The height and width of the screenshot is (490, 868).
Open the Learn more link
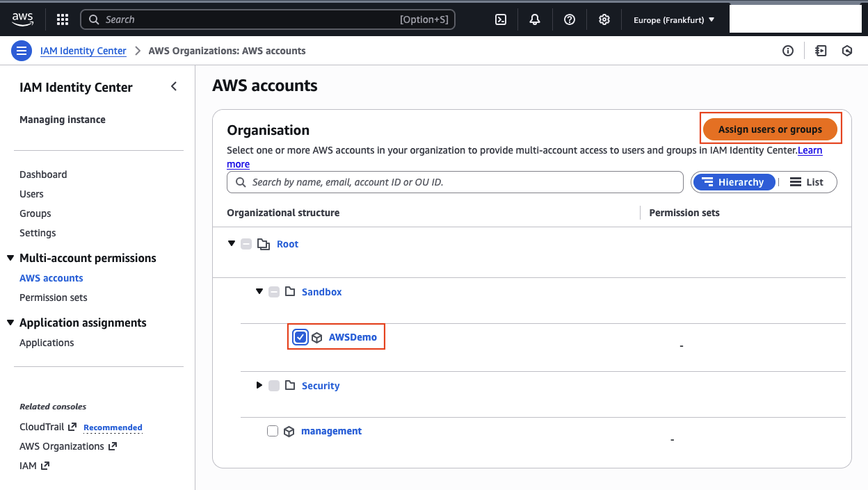pyautogui.click(x=809, y=150)
